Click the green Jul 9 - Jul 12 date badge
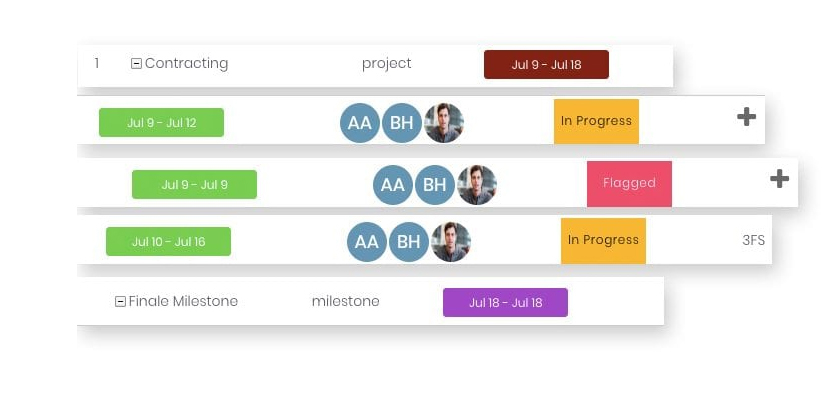Viewport: 840px width, 409px height. (161, 122)
